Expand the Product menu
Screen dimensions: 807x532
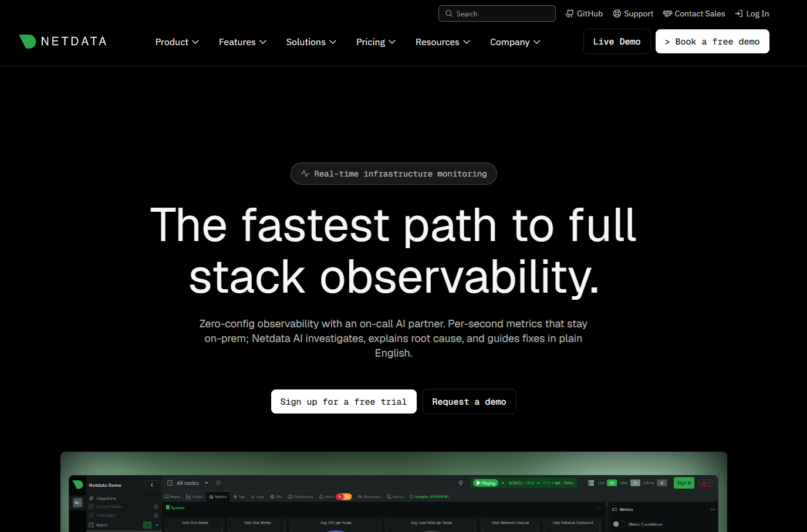pos(177,42)
